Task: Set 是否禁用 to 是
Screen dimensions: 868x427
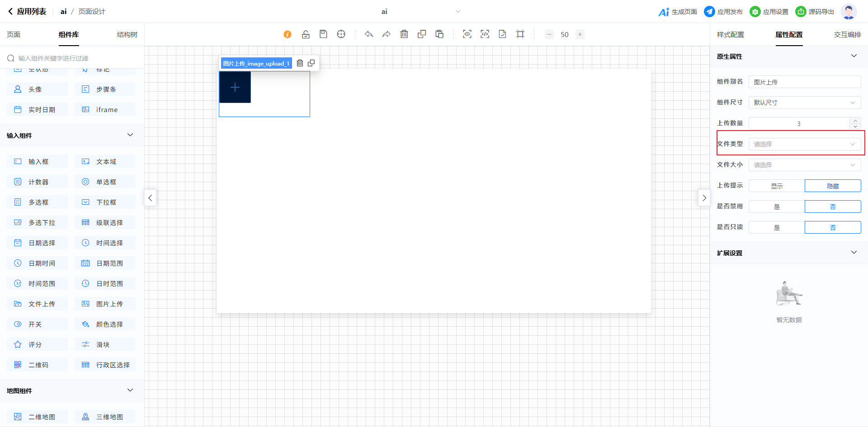Action: pos(777,206)
